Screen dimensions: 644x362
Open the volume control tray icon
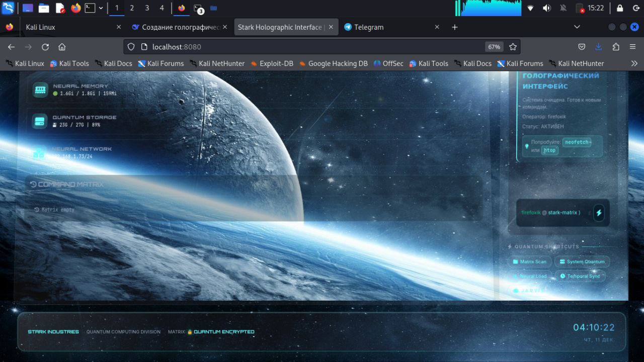tap(547, 8)
